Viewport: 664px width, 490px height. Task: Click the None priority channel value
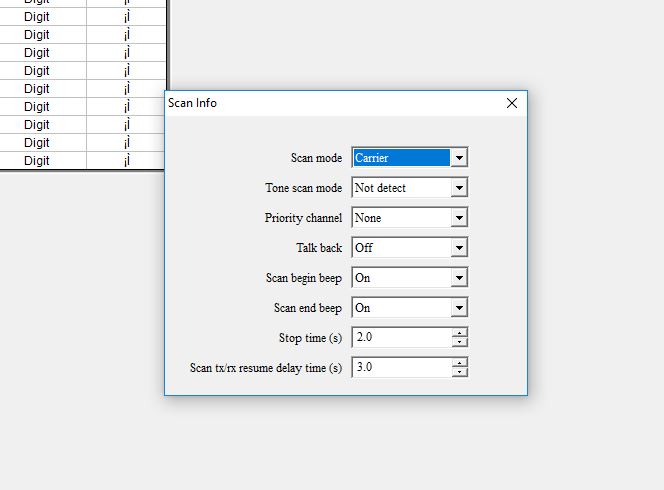pos(368,218)
